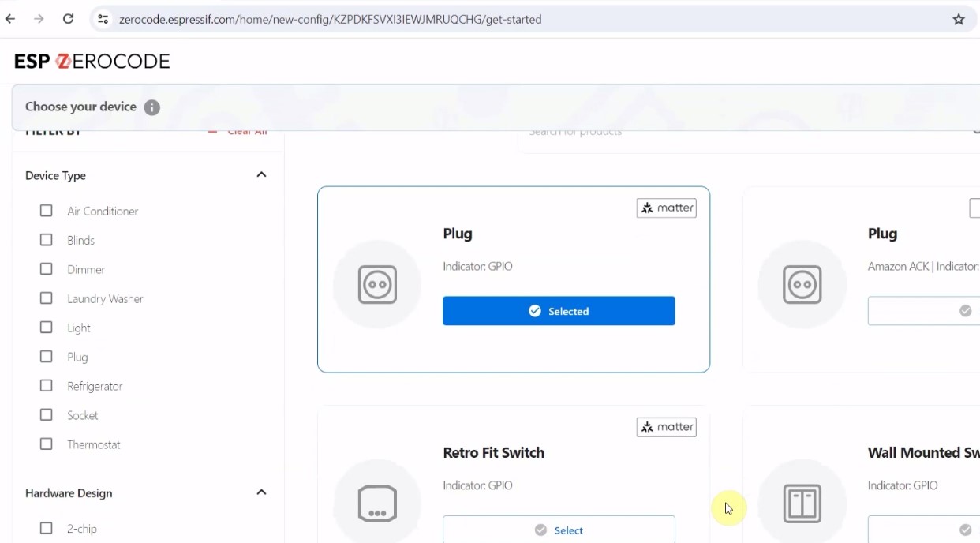980x543 pixels.
Task: Click the matter badge on the Plug card
Action: tap(666, 208)
